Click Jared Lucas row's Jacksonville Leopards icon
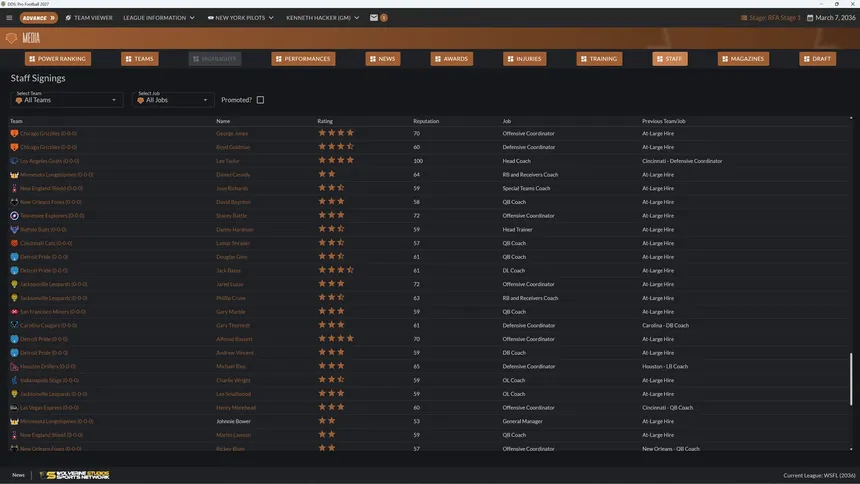This screenshot has width=860, height=484. tap(14, 284)
